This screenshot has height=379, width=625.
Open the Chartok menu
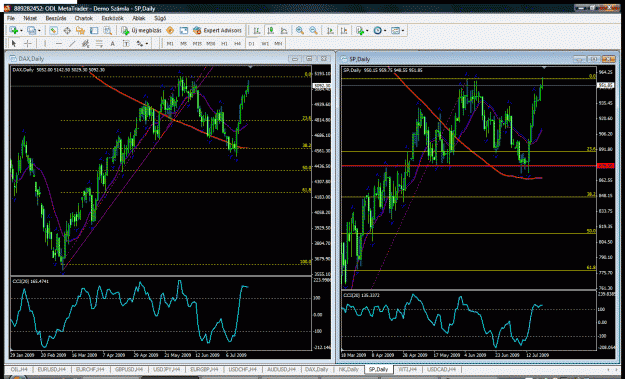tap(83, 18)
